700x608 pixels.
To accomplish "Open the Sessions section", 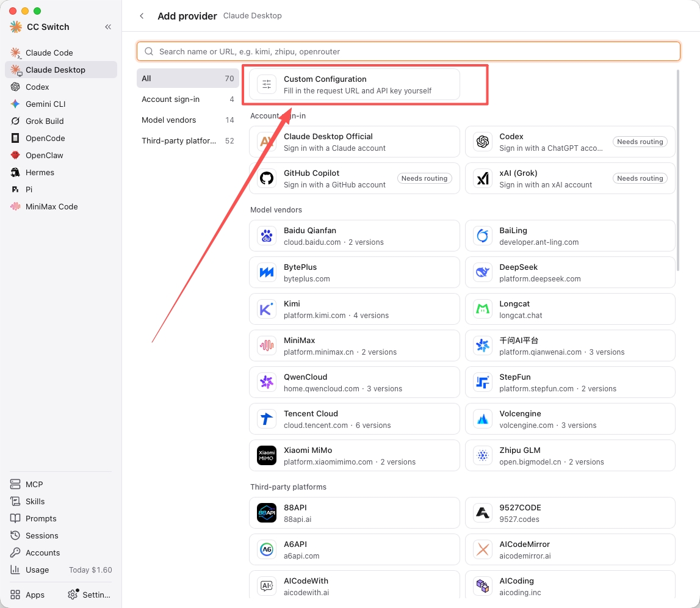I will 60,536.
